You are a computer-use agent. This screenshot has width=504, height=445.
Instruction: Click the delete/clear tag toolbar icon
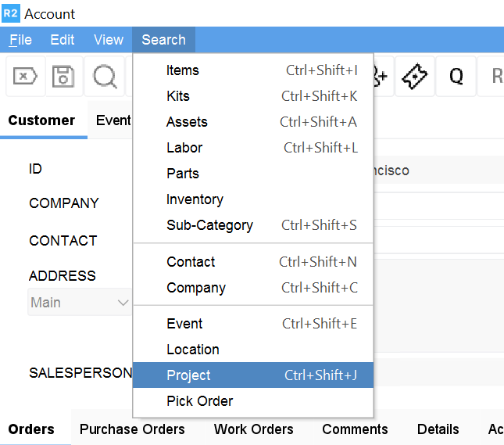click(25, 76)
